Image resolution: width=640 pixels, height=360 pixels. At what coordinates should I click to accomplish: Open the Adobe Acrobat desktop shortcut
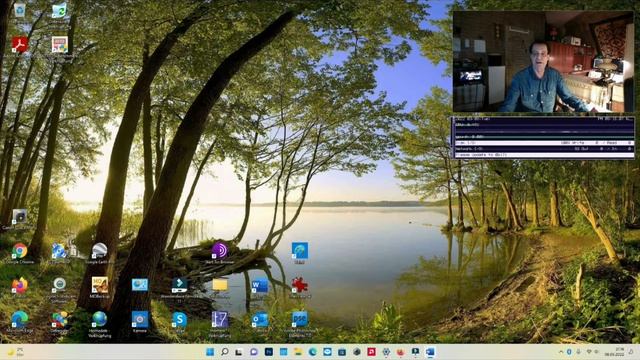[x=19, y=44]
